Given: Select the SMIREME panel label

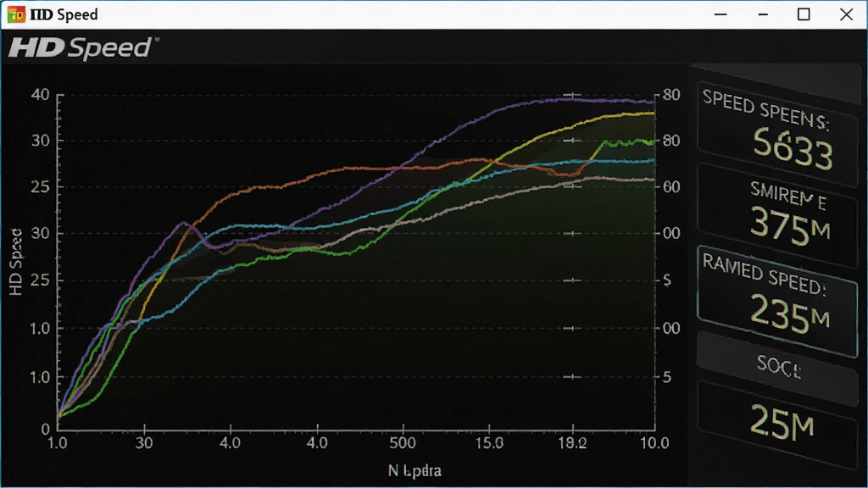Looking at the screenshot, I should tap(788, 196).
